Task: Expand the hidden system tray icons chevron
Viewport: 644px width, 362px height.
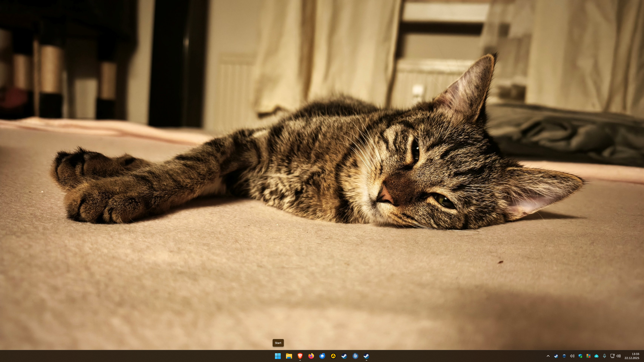Action: pos(548,356)
